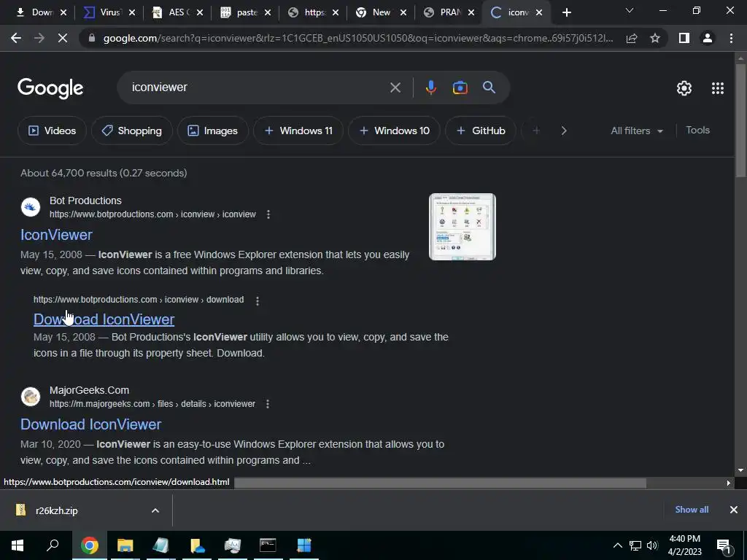Switch to the paste tab
The width and height of the screenshot is (747, 560).
[245, 12]
